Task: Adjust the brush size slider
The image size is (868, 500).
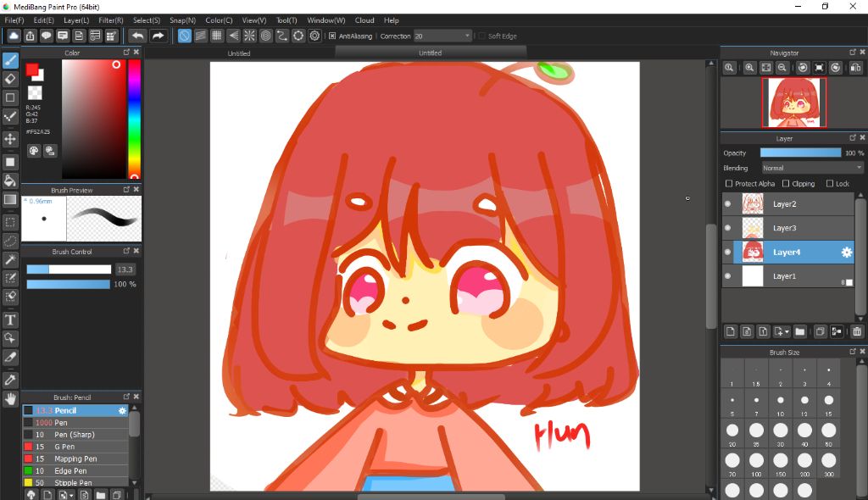Action: (69, 269)
